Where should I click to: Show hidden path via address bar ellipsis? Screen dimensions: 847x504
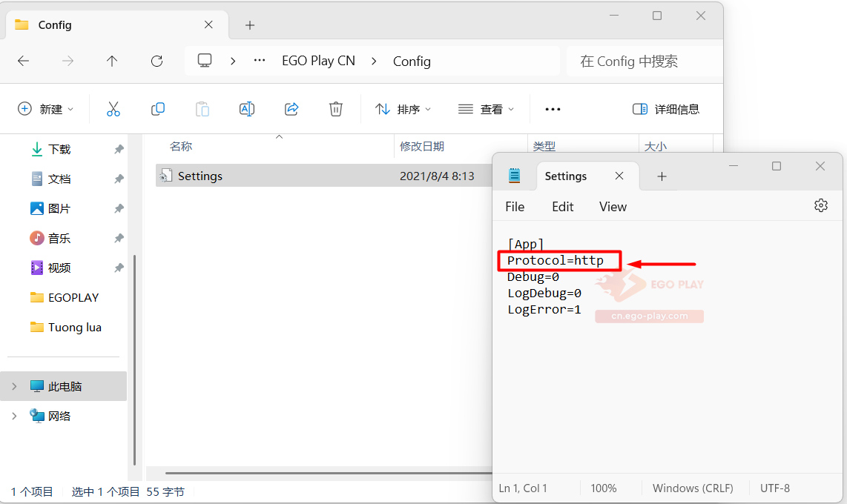pyautogui.click(x=260, y=61)
